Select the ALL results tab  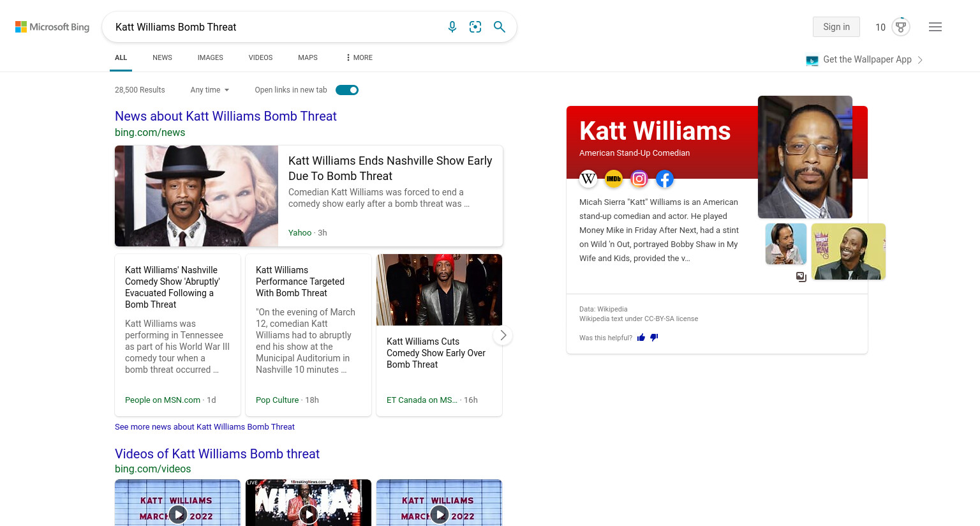point(121,57)
